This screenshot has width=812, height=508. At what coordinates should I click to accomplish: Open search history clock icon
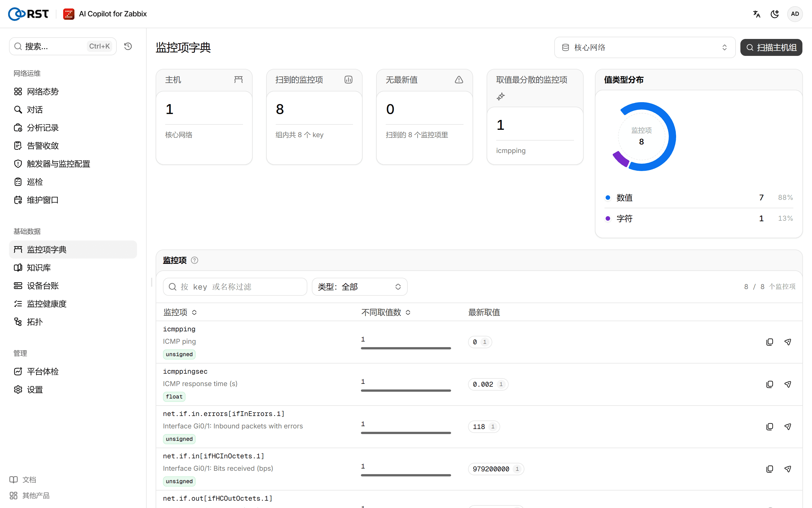128,46
